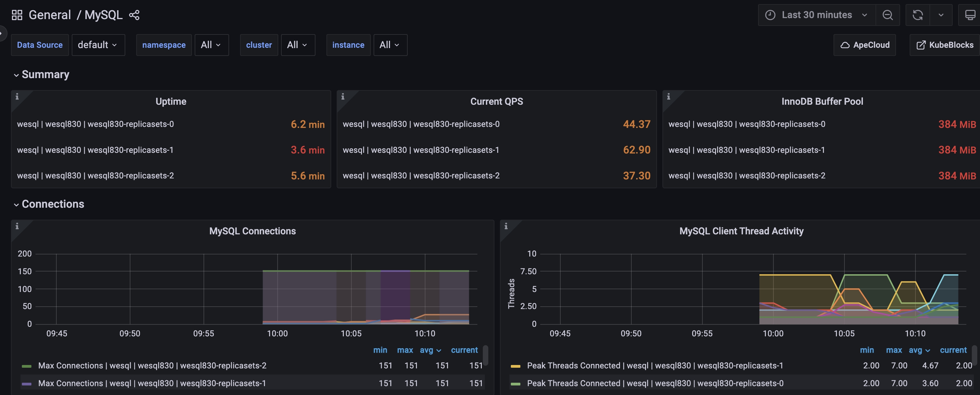Click the Data Source label
This screenshot has width=980, height=395.
(40, 45)
